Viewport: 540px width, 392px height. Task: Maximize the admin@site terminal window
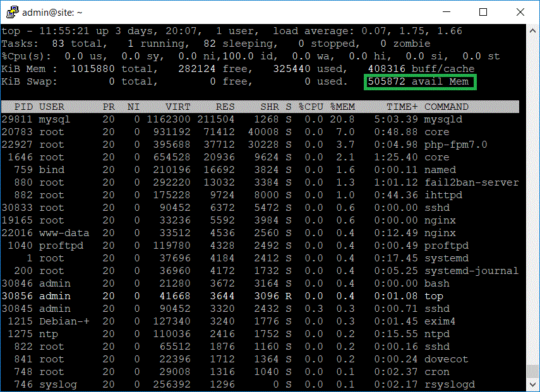pos(483,12)
